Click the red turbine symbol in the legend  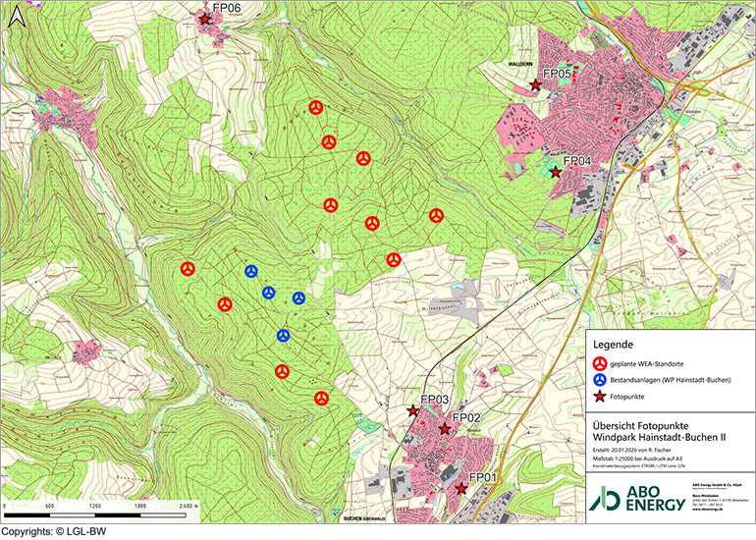click(x=600, y=364)
